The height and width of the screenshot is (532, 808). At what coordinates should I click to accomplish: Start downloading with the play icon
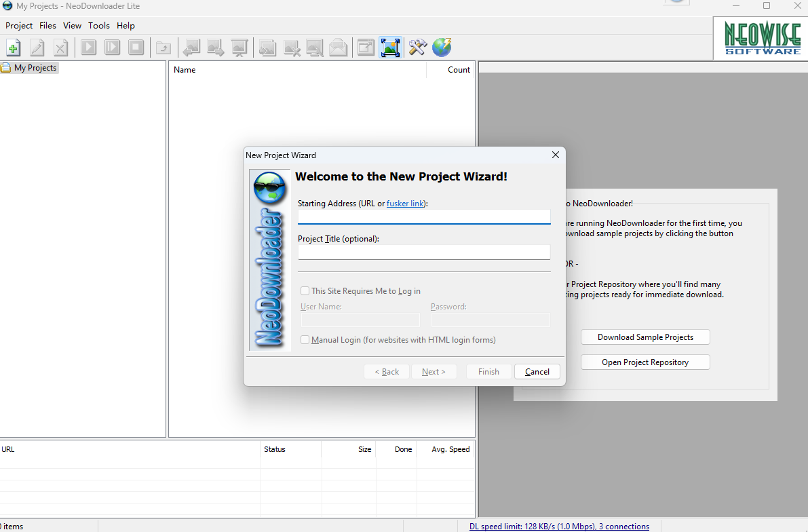(x=88, y=47)
